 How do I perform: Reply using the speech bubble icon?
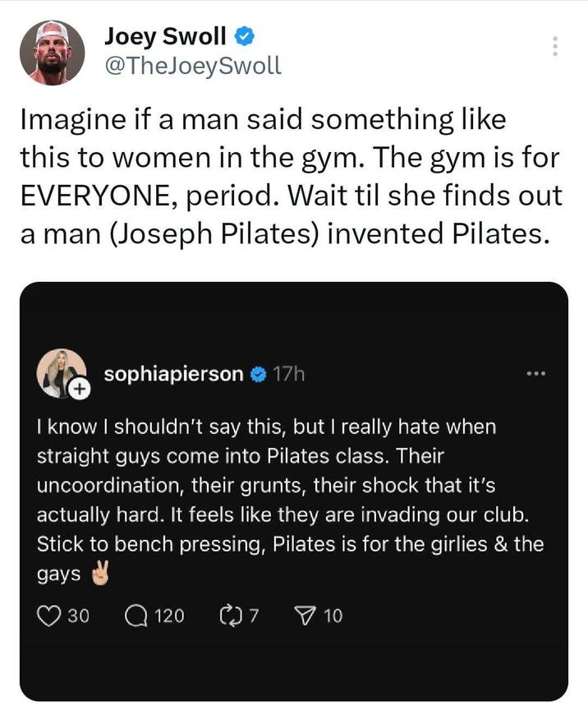pos(137,615)
